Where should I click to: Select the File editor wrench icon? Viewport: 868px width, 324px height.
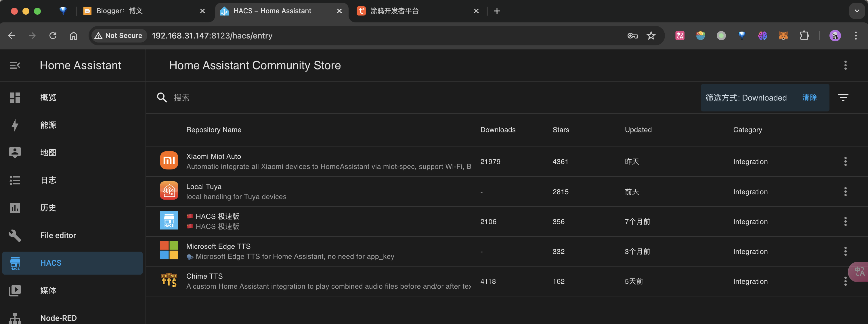pyautogui.click(x=15, y=236)
